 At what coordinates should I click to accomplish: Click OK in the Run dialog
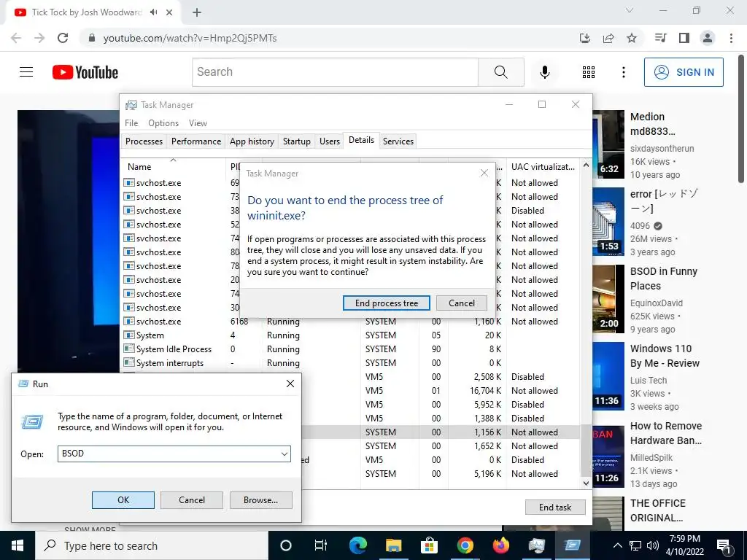(x=123, y=500)
